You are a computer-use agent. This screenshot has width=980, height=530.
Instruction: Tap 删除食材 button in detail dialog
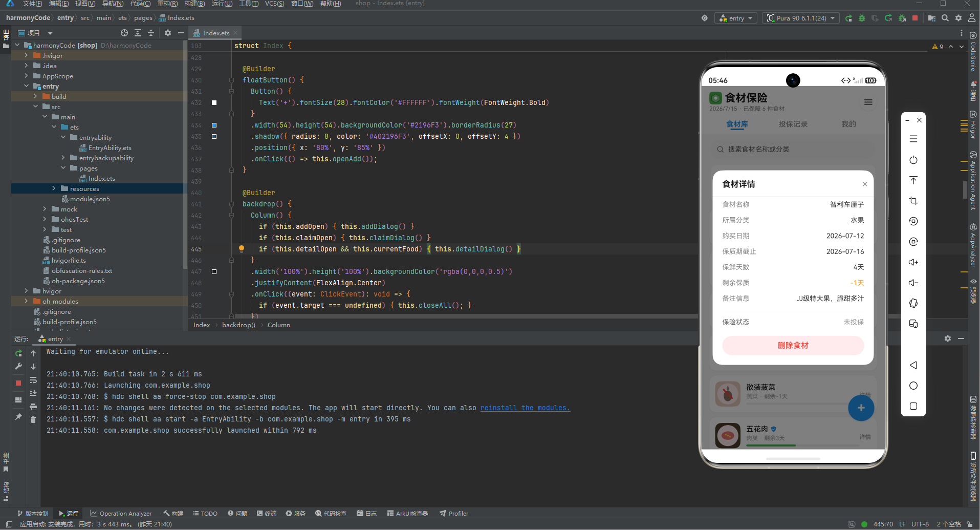point(793,345)
